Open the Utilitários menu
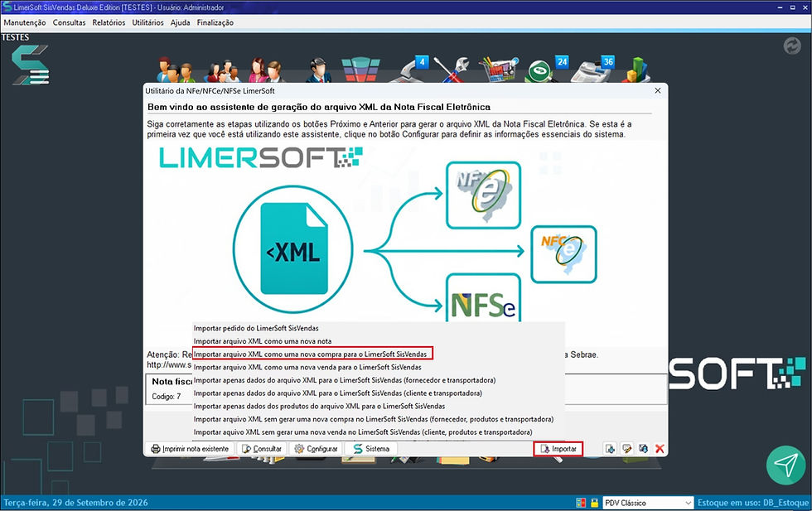 click(147, 23)
